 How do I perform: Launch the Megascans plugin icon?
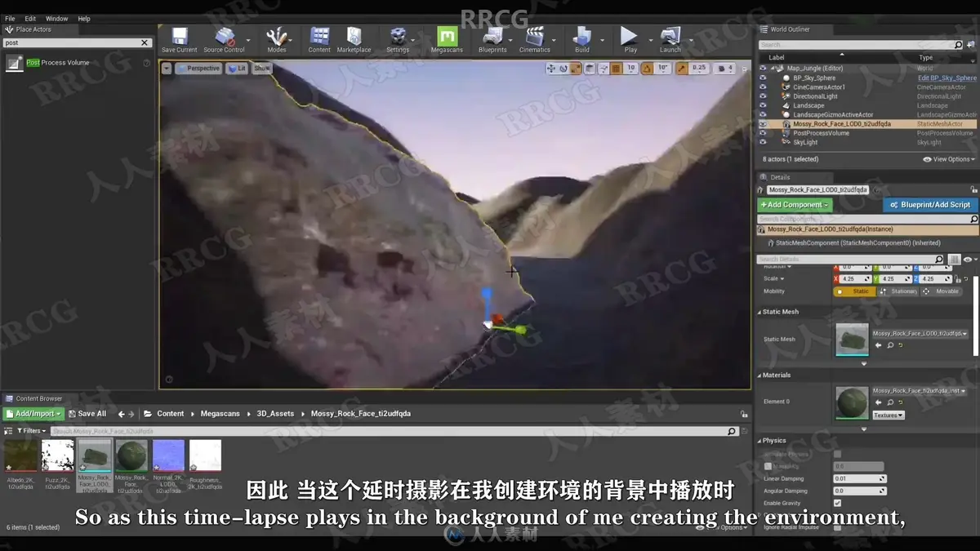[x=447, y=39]
